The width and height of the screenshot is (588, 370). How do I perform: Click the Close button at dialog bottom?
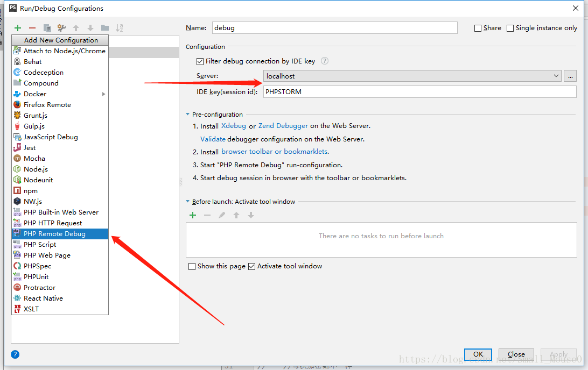coord(516,354)
